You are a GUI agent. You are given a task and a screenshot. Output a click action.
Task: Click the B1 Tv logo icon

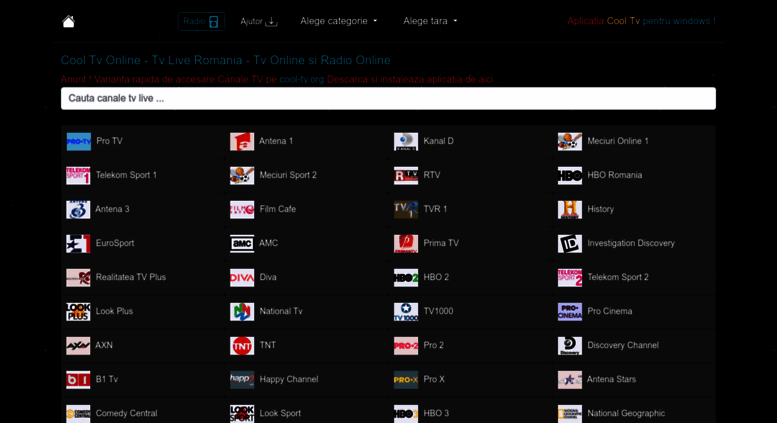(78, 380)
